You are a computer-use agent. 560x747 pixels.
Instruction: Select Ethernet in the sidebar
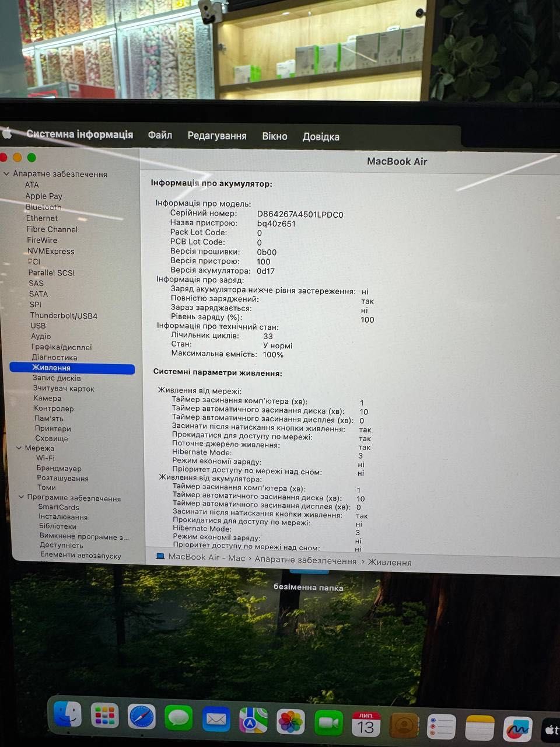click(x=42, y=218)
